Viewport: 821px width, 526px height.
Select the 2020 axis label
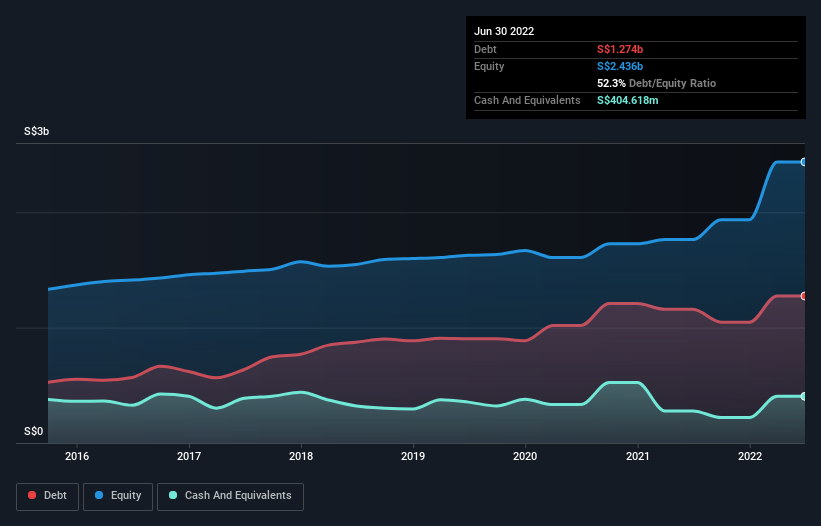pos(525,456)
